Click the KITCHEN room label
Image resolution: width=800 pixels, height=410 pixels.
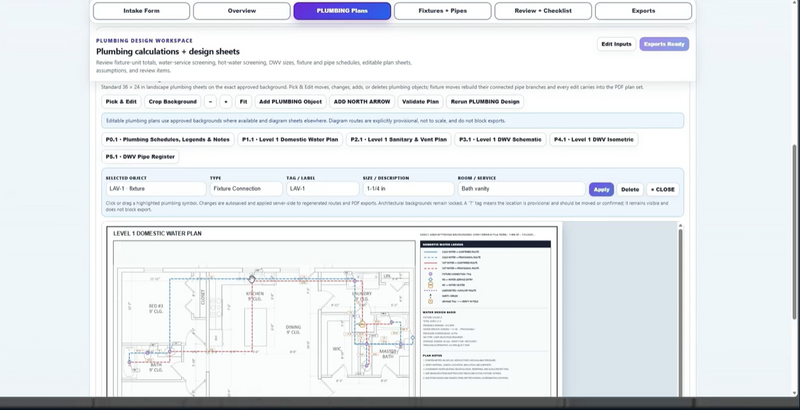tap(255, 294)
